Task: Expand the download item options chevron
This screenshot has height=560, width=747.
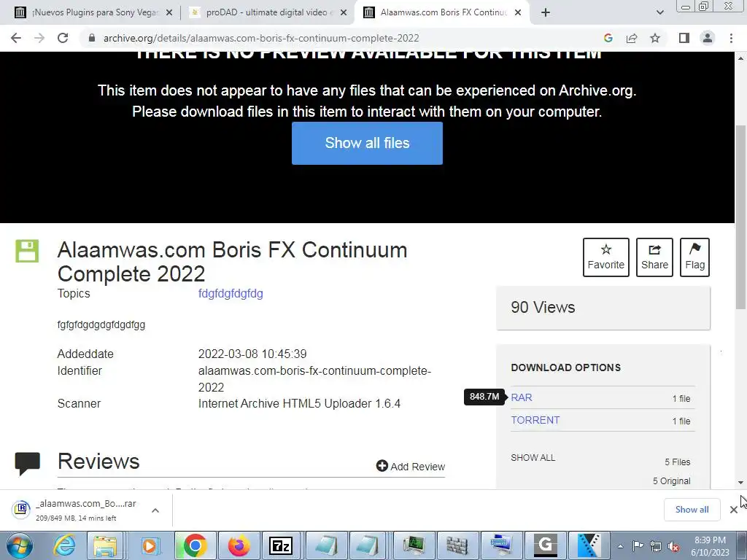Action: tap(155, 510)
